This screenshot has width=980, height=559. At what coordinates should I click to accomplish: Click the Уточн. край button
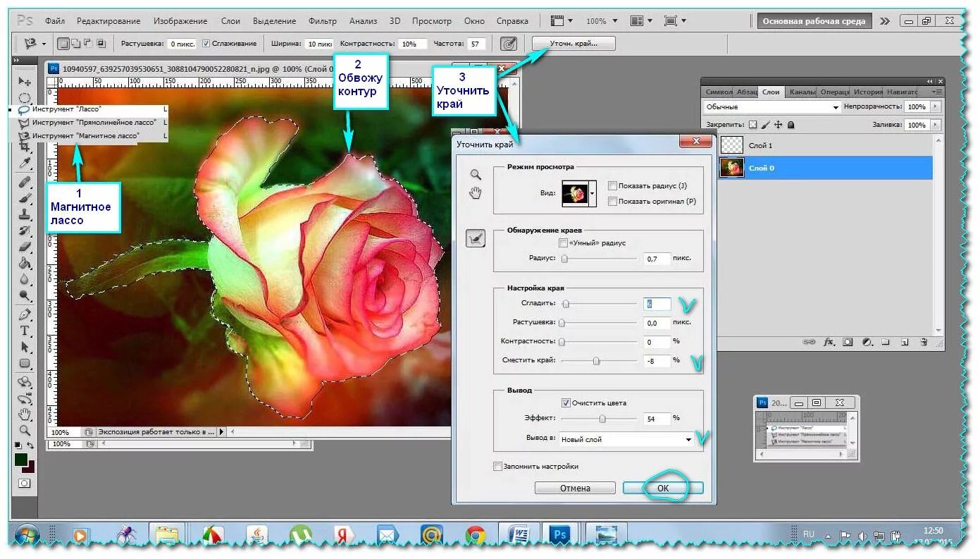tap(573, 44)
